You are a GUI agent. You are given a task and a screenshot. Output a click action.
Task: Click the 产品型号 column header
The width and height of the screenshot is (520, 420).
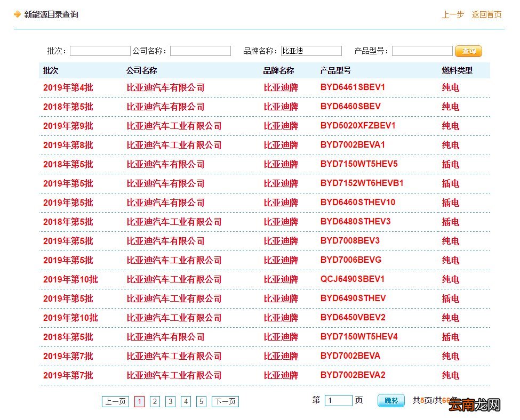[x=335, y=70]
